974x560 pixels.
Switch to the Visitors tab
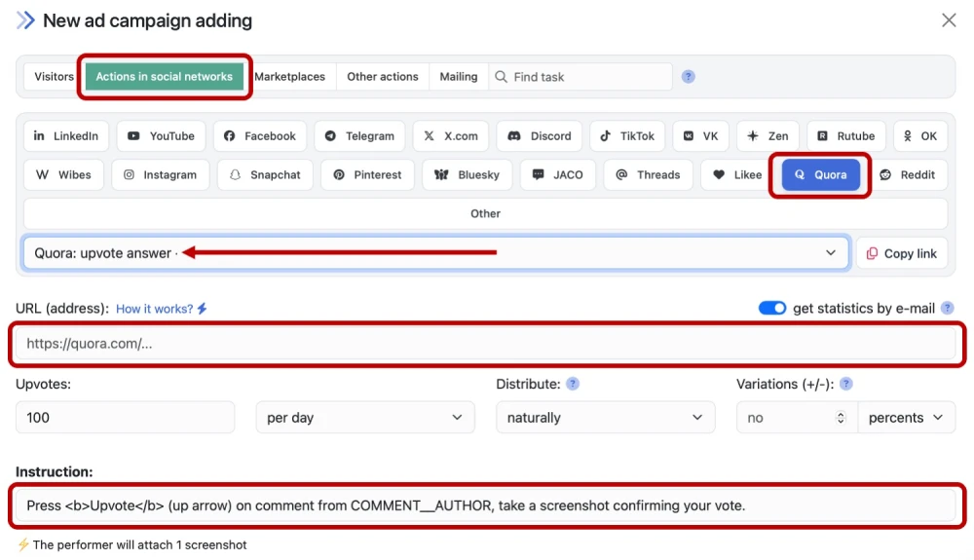(x=54, y=76)
